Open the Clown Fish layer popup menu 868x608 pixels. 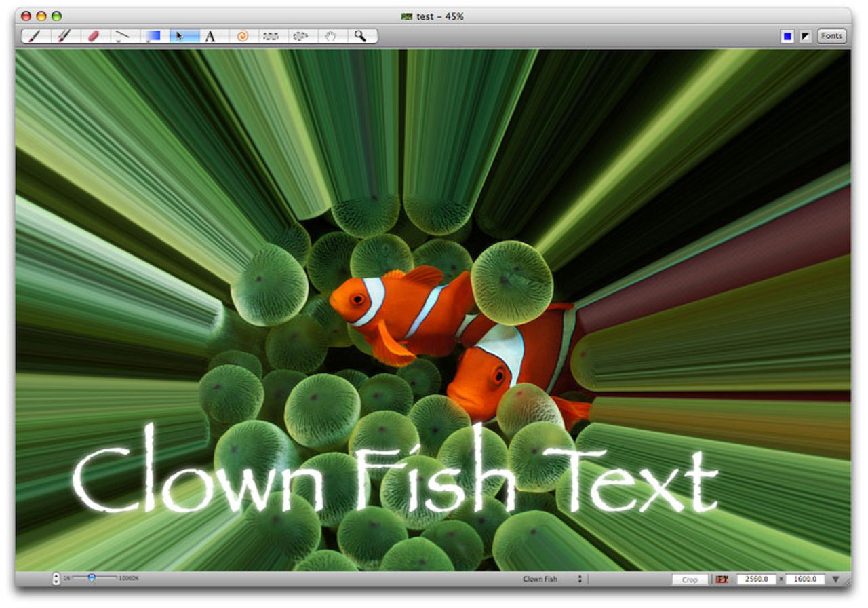[549, 579]
